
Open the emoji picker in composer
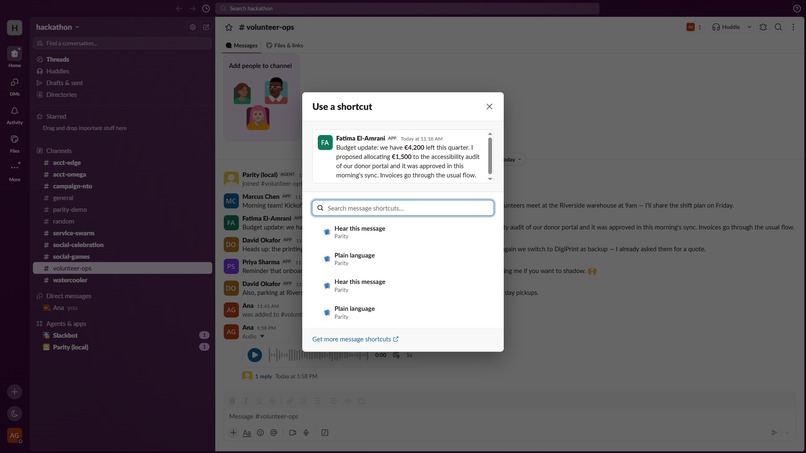click(260, 433)
